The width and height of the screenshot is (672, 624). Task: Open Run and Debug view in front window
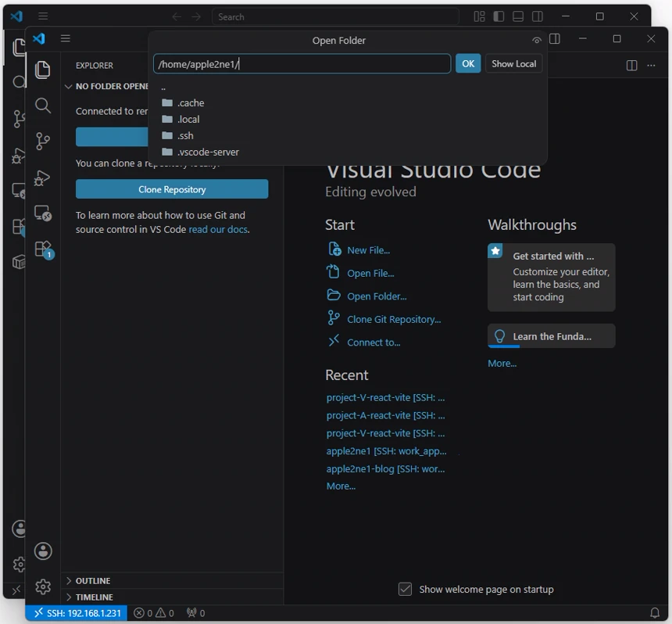(x=43, y=178)
